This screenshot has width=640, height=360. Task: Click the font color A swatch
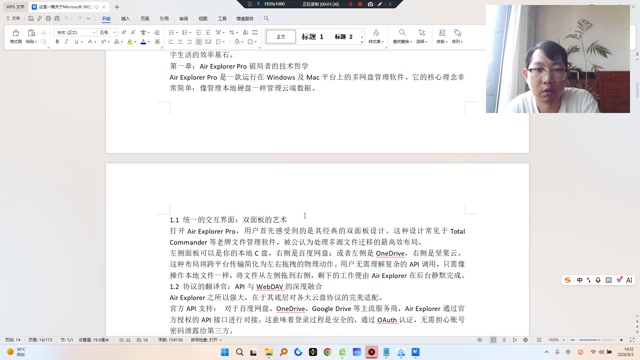[143, 42]
